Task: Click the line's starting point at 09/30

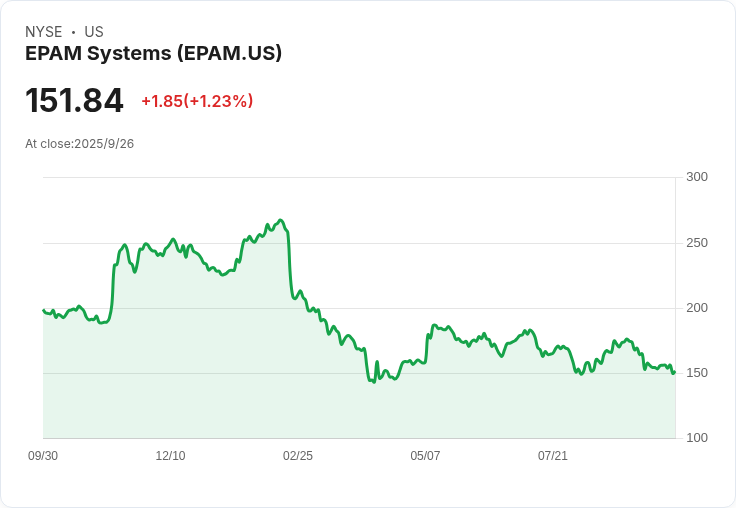Action: (43, 310)
